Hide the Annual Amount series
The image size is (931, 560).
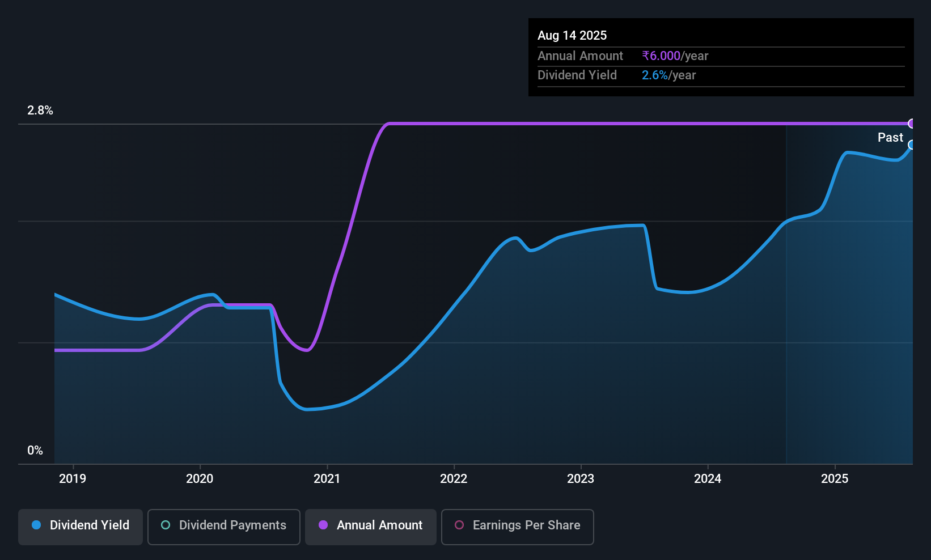371,526
